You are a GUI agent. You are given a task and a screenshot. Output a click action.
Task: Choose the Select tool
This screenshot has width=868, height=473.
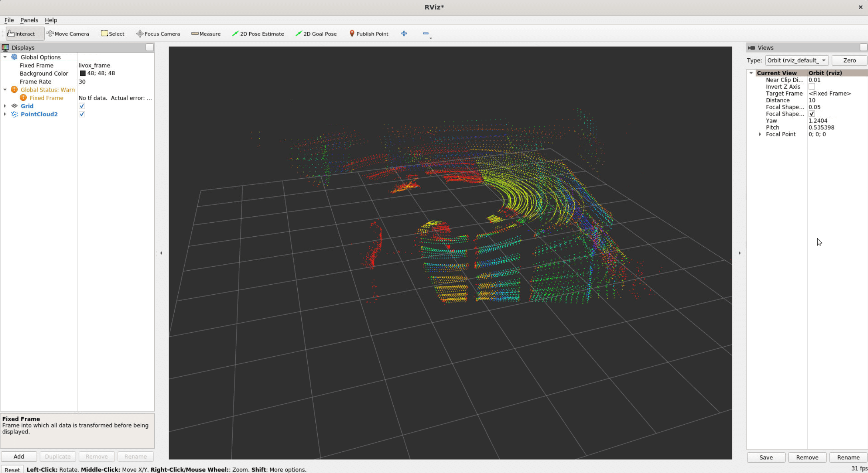[x=112, y=34]
